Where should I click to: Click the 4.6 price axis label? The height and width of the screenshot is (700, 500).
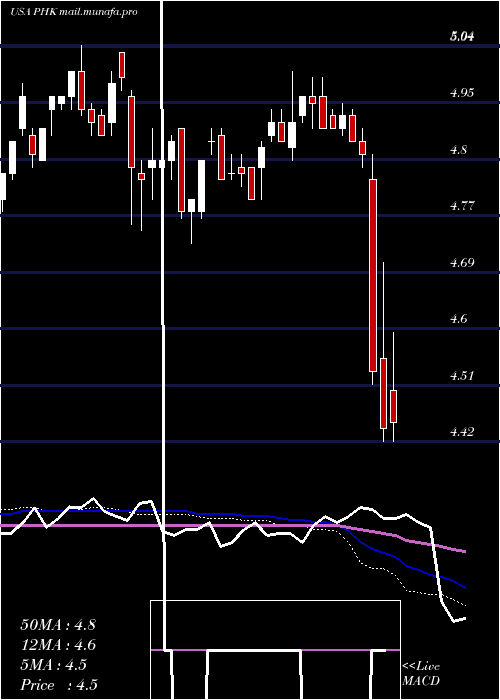458,319
